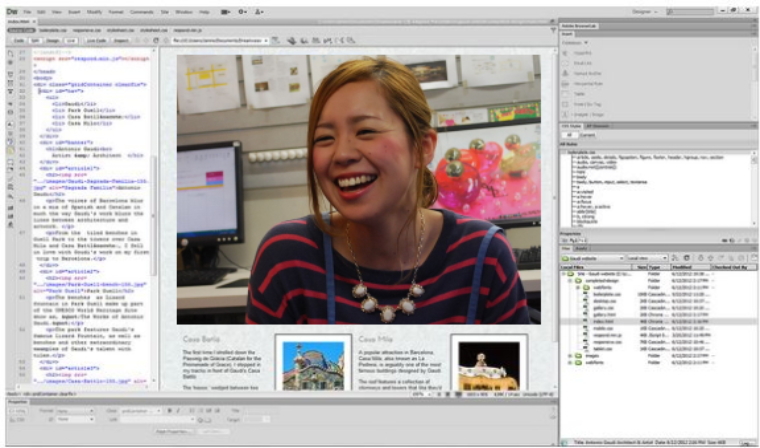Open the File menu
Image resolution: width=760 pixels, height=448 pixels.
click(27, 12)
